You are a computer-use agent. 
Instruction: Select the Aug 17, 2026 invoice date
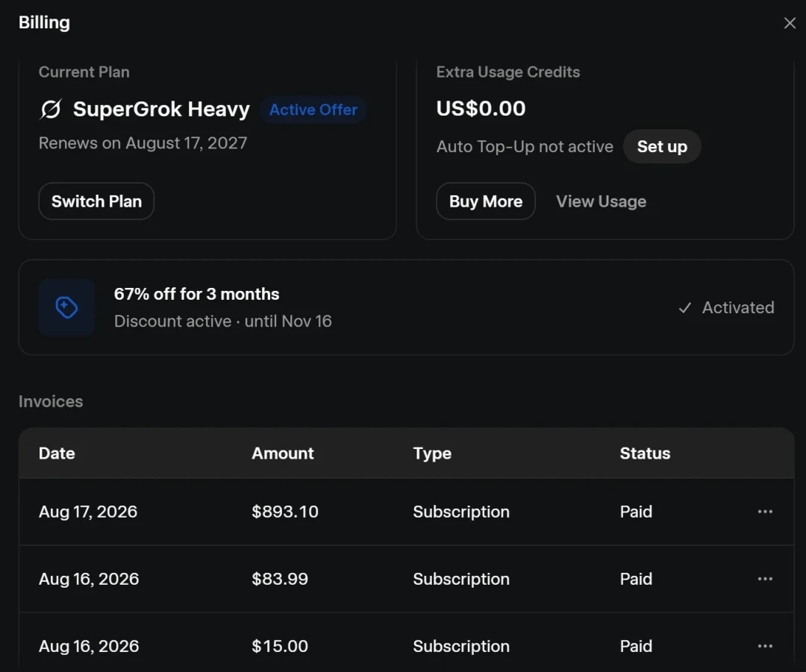[x=88, y=512]
